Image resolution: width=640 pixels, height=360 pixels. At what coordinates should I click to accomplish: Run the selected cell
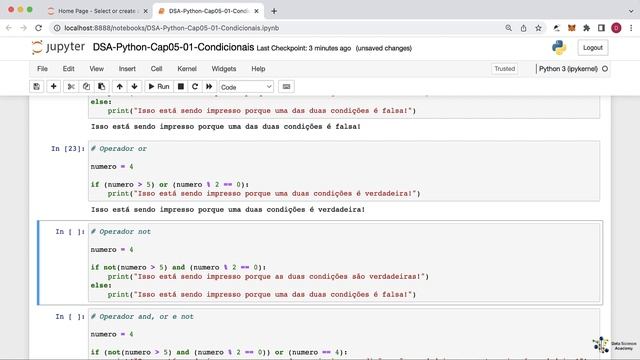(x=159, y=87)
